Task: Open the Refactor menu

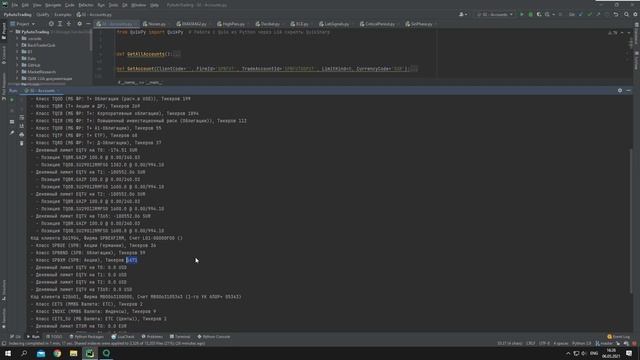Action: pyautogui.click(x=86, y=5)
